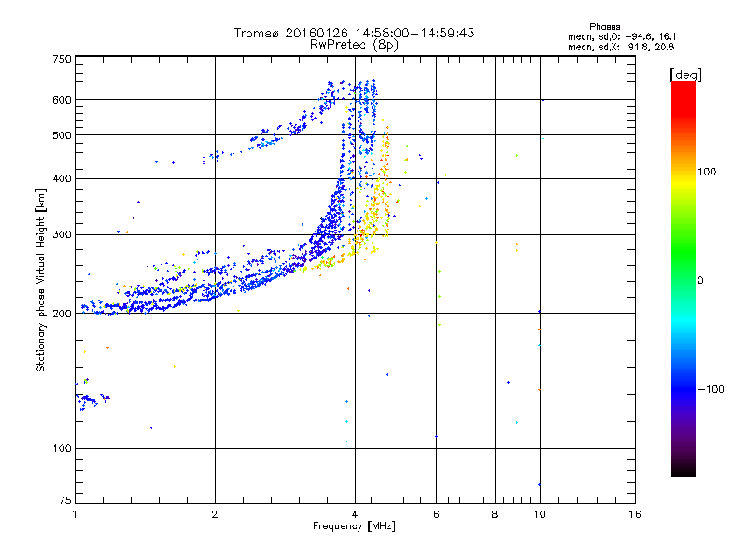Image resolution: width=747 pixels, height=560 pixels.
Task: Click the blue echo cluster near 120 km height
Action: 91,399
